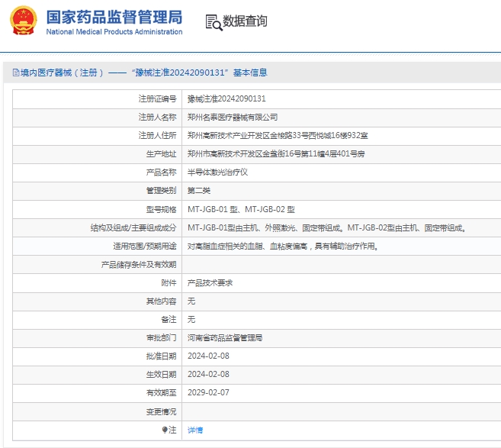Open the 数据查询 label
This screenshot has width=501, height=448.
[x=245, y=21]
